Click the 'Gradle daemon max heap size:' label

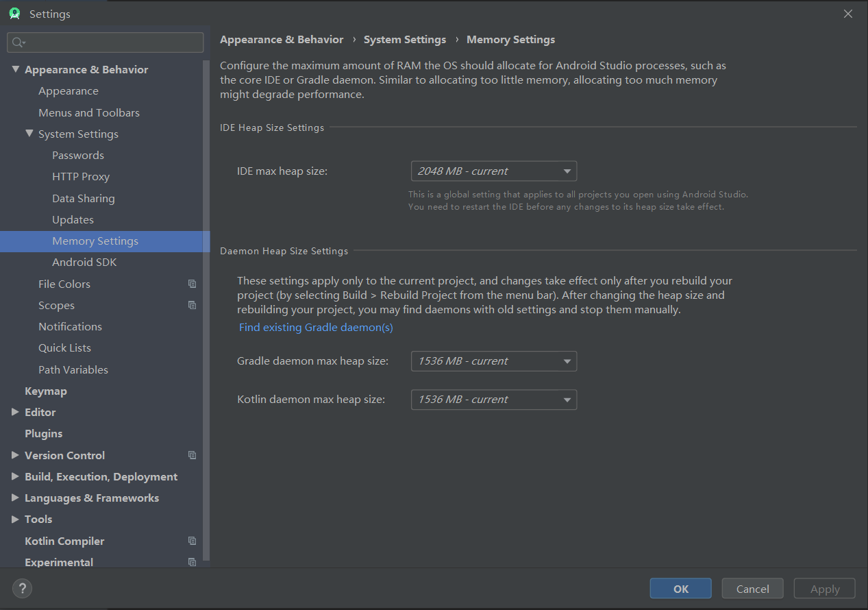(x=313, y=361)
